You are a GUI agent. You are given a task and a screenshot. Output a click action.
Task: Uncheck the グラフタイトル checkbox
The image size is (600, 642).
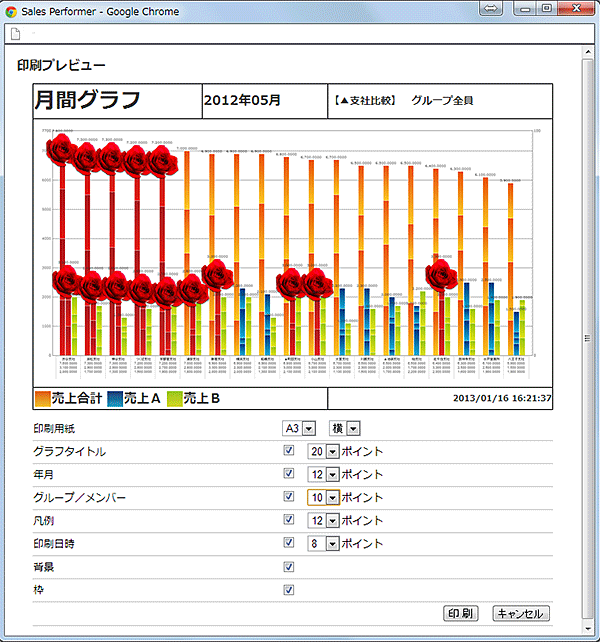[289, 451]
